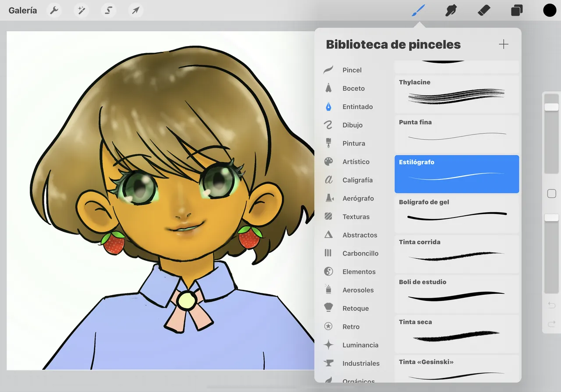This screenshot has width=561, height=392.
Task: Tap the square modify button on sidebar
Action: point(552,193)
